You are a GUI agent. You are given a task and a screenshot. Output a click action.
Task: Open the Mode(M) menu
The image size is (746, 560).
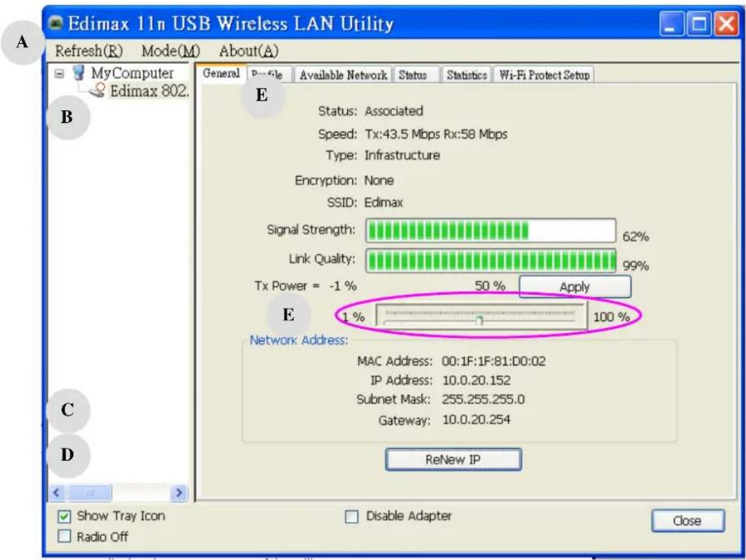[x=171, y=51]
